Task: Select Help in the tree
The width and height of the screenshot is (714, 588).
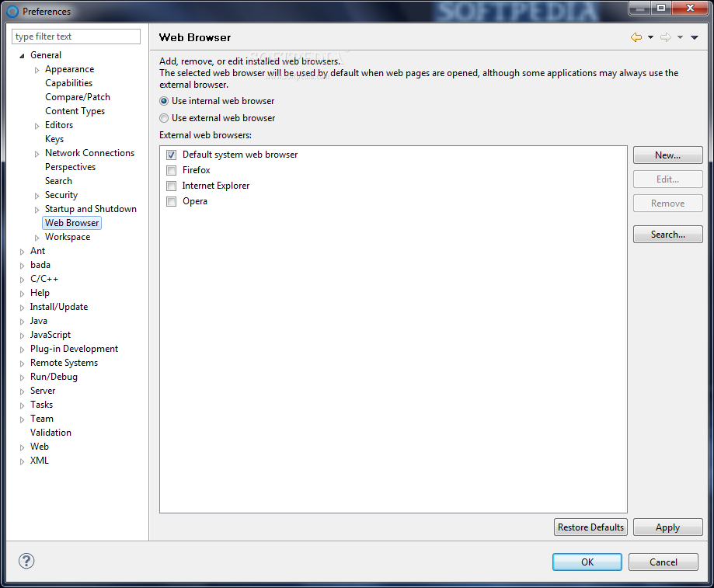Action: [40, 293]
